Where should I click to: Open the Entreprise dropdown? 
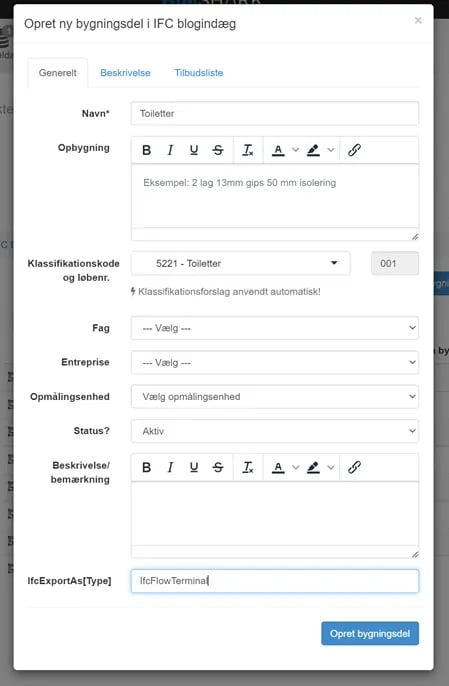tap(275, 362)
